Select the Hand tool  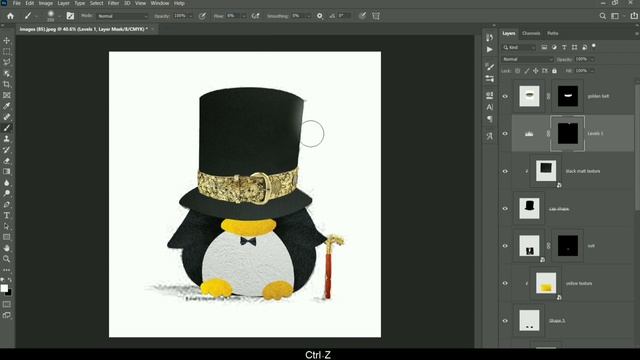click(x=7, y=248)
